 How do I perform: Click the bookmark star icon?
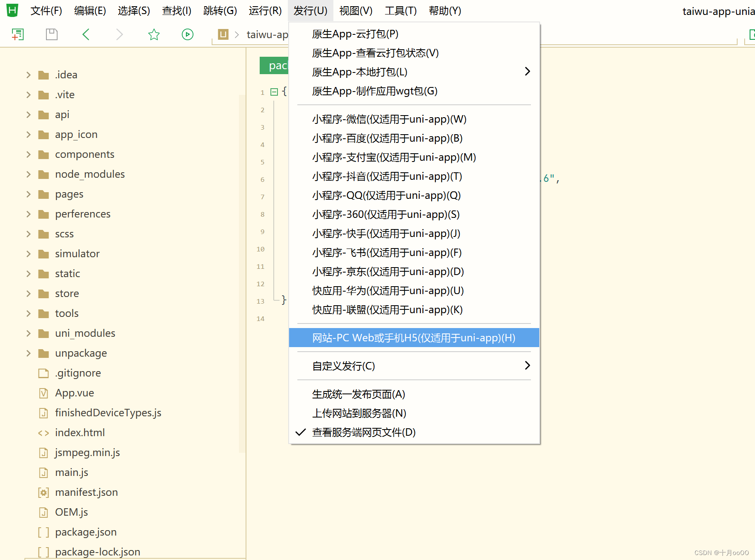(154, 34)
